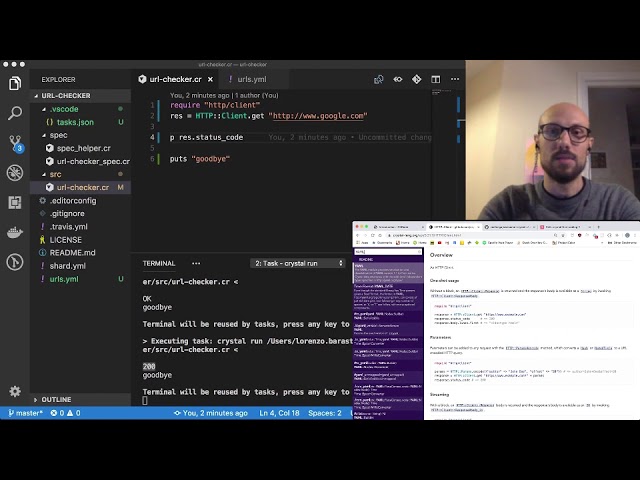Select the url-checker.cr editor tab
Image resolution: width=640 pixels, height=480 pixels.
(x=176, y=79)
